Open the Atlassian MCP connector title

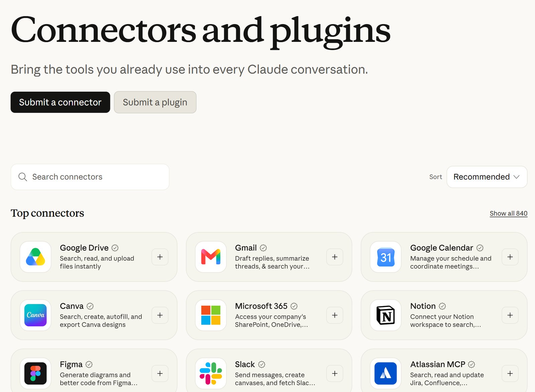click(x=438, y=364)
